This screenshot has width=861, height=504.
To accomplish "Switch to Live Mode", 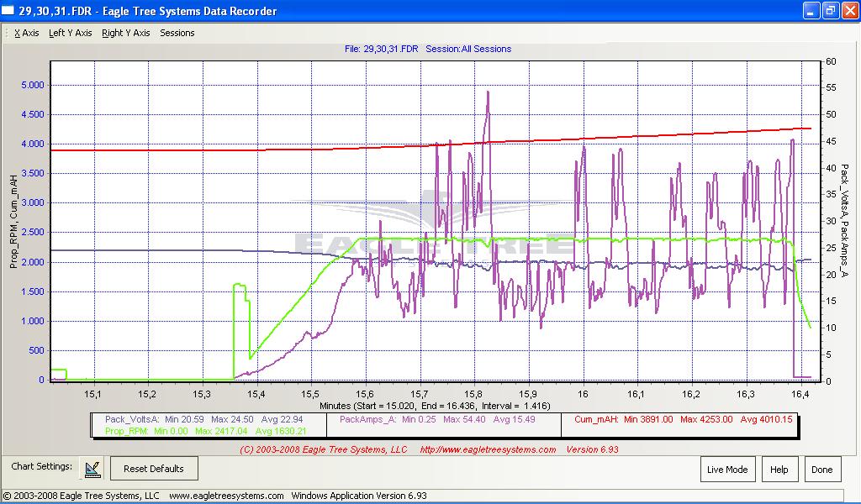I will pyautogui.click(x=728, y=469).
